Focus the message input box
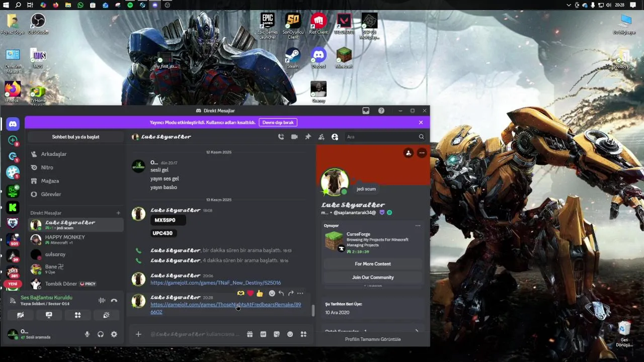Viewport: 644px width, 362px height. point(195,334)
